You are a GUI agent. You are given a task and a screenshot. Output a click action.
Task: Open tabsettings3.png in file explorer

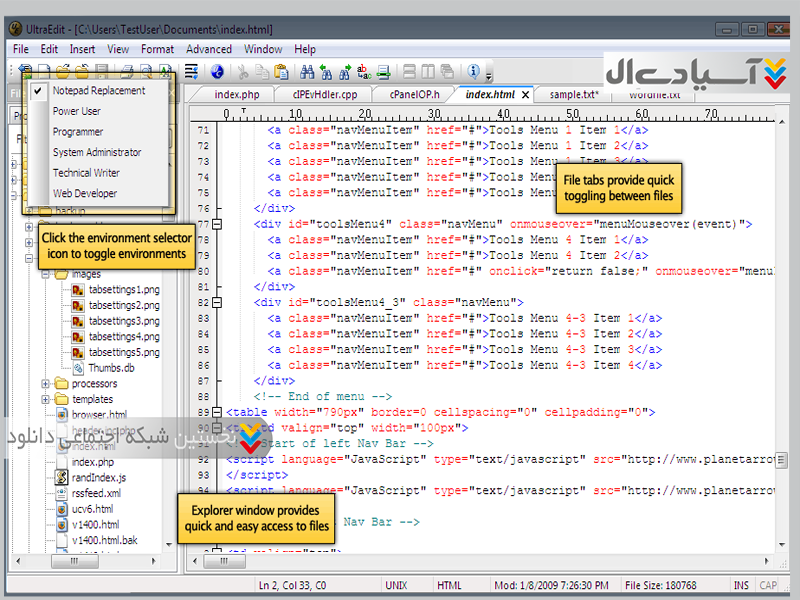tap(123, 321)
